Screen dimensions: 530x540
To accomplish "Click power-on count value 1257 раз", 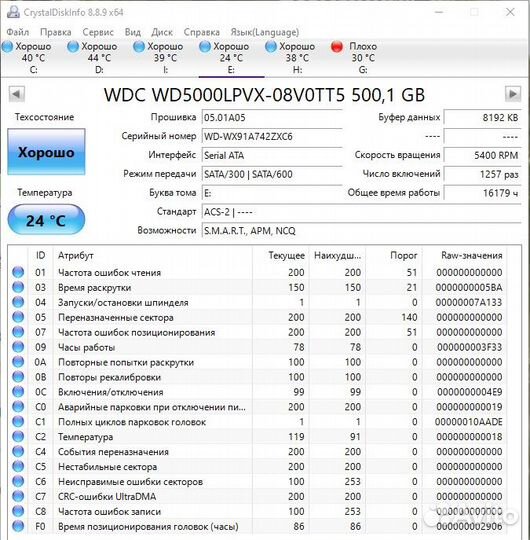I will click(x=482, y=174).
